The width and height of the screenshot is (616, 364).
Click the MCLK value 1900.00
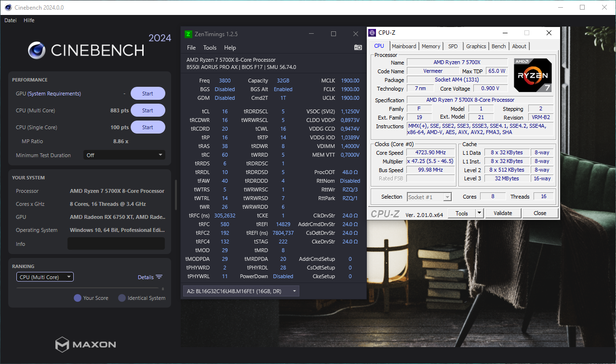tap(350, 81)
